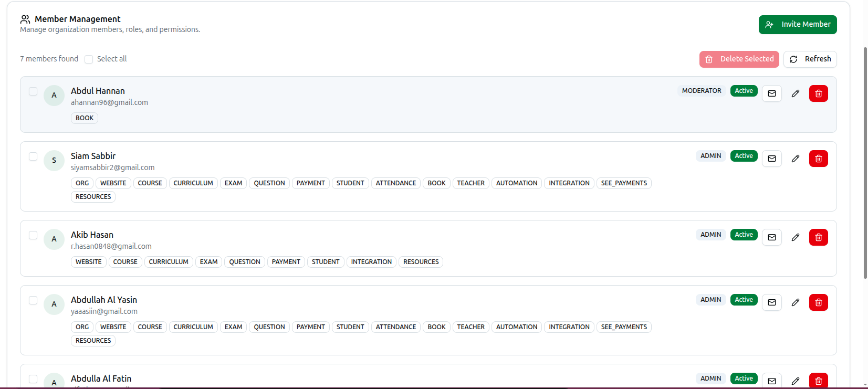Tick the Abdulla Al Fatin checkbox
This screenshot has height=389, width=868.
(33, 379)
